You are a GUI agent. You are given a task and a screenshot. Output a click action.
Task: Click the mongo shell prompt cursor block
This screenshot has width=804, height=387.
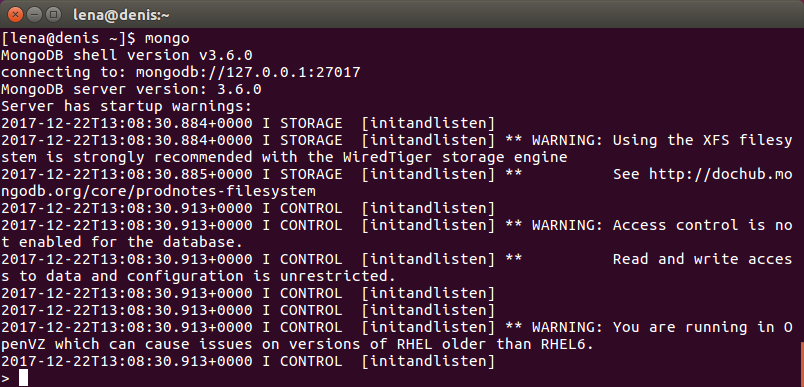pos(24,378)
